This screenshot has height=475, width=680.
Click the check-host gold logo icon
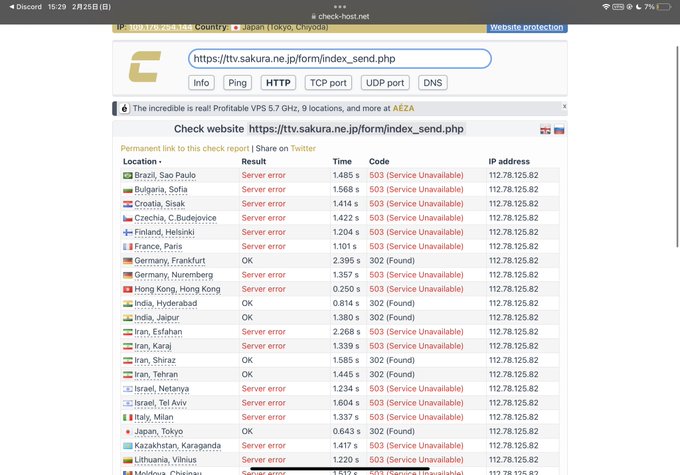click(x=145, y=66)
